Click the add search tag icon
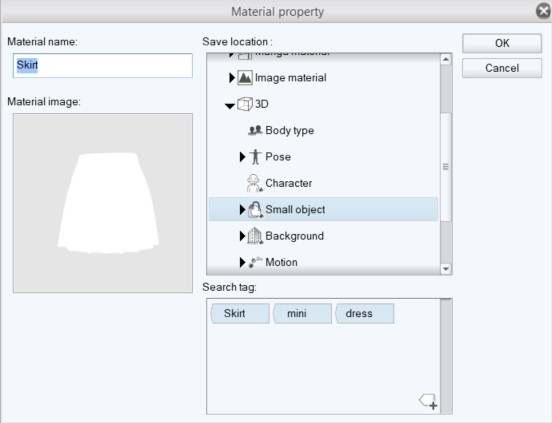The width and height of the screenshot is (552, 423). pyautogui.click(x=428, y=402)
